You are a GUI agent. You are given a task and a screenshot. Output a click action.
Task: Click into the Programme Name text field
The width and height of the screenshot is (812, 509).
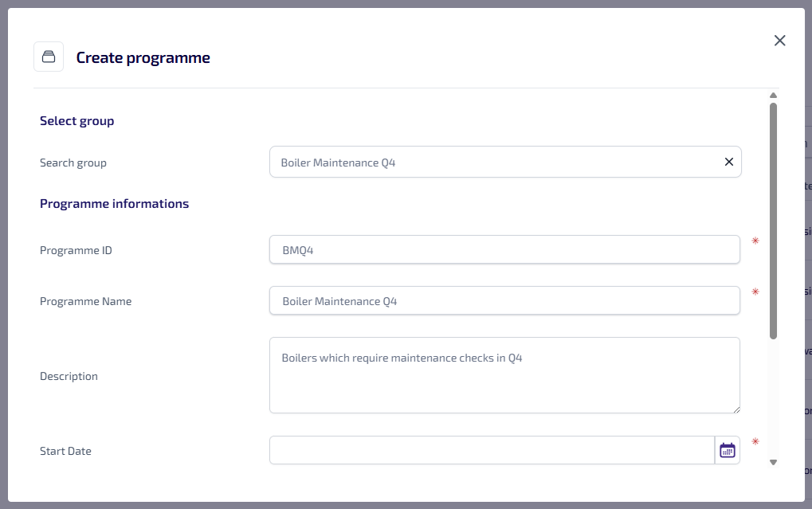pyautogui.click(x=504, y=301)
